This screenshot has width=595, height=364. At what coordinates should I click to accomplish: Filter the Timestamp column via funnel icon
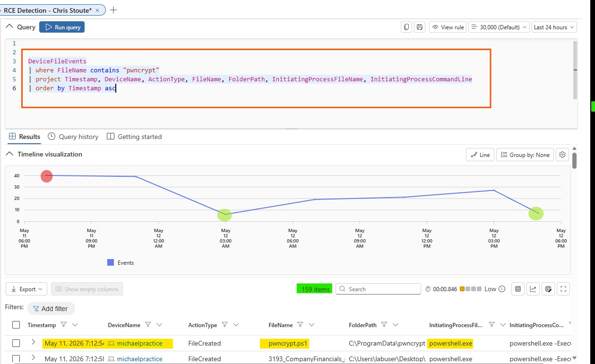point(64,325)
